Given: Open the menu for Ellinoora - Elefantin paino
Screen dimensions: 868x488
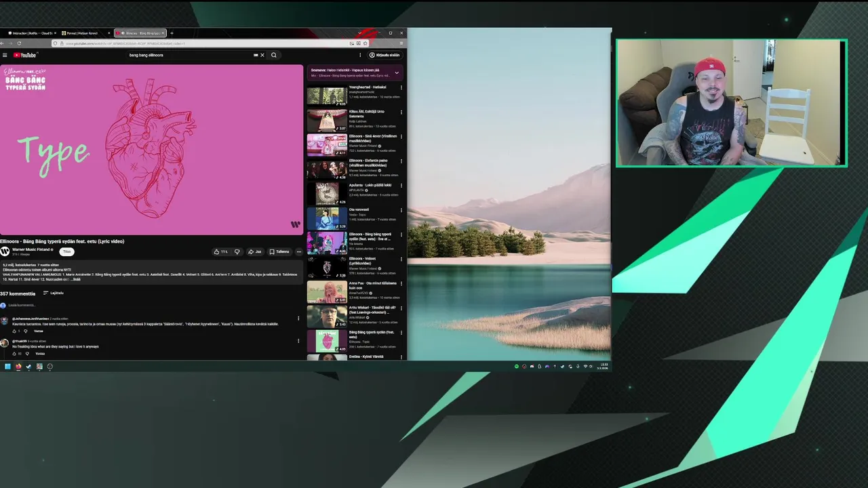Looking at the screenshot, I should tap(401, 161).
